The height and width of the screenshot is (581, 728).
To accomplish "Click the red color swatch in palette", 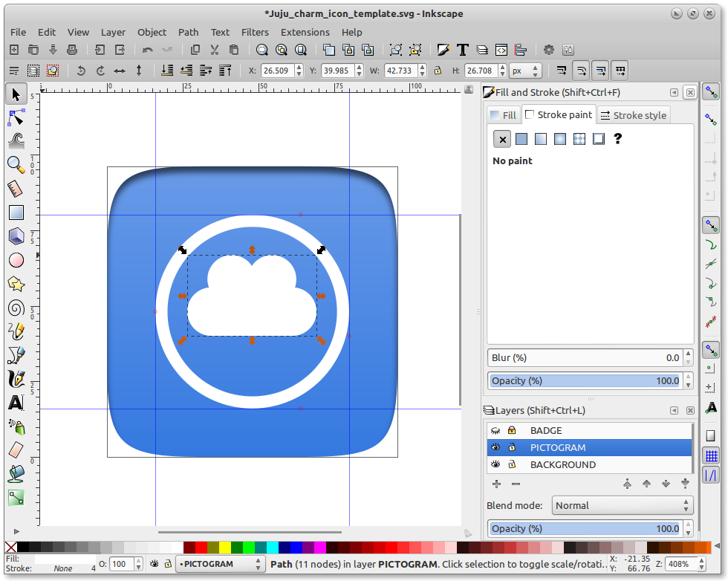I will click(202, 548).
